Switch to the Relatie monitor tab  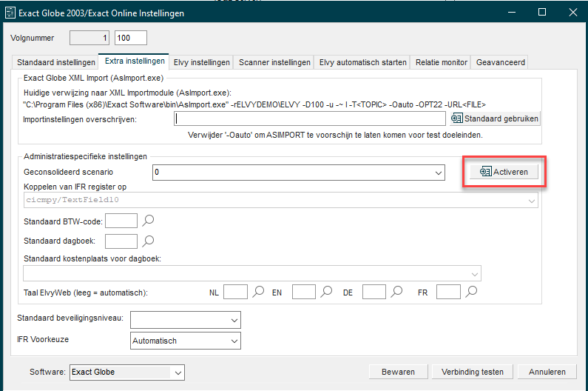(x=441, y=62)
